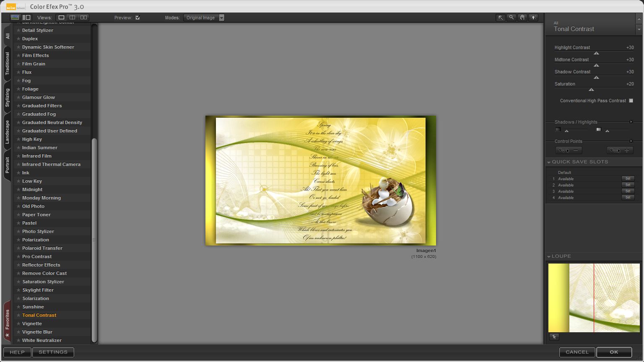Favorite star for Sunshine filter

18,307
